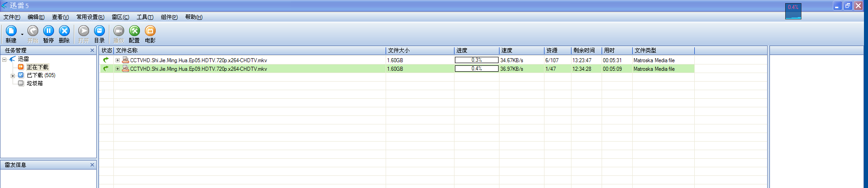Sort by the 文件类型 column header
This screenshot has height=188, width=868.
point(663,50)
